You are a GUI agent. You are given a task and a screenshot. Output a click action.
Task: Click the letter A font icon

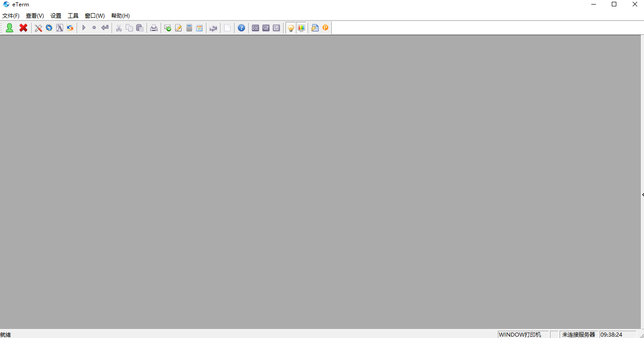pyautogui.click(x=59, y=28)
